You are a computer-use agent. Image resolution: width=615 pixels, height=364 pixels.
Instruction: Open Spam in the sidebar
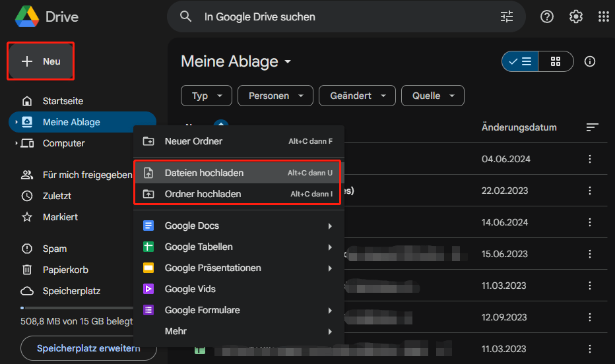(71, 249)
